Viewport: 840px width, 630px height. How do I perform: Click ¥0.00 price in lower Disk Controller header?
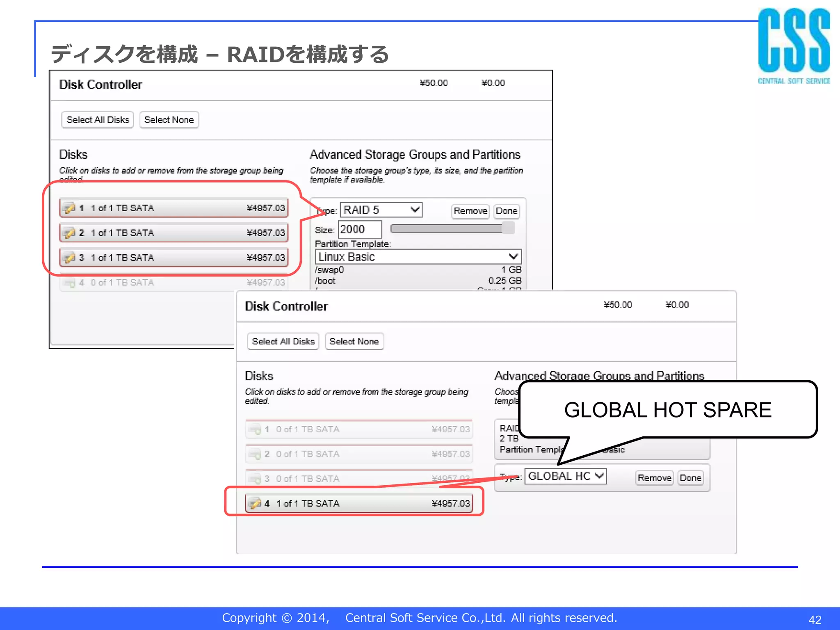(677, 305)
